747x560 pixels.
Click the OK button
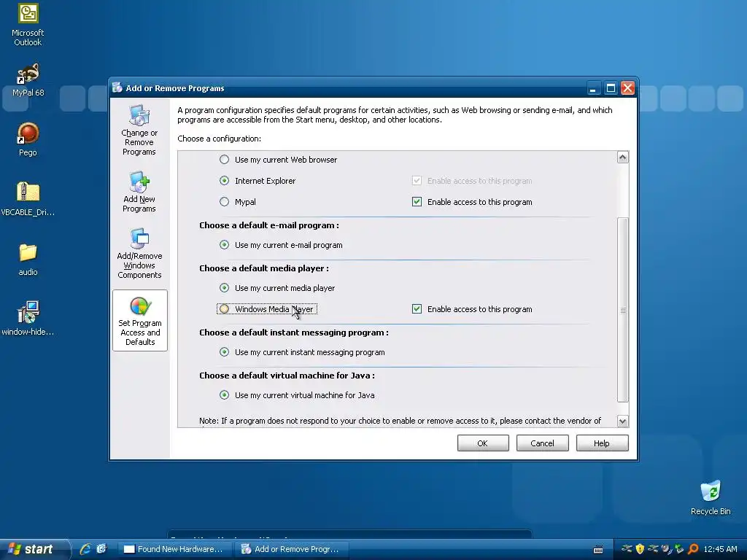click(x=483, y=443)
